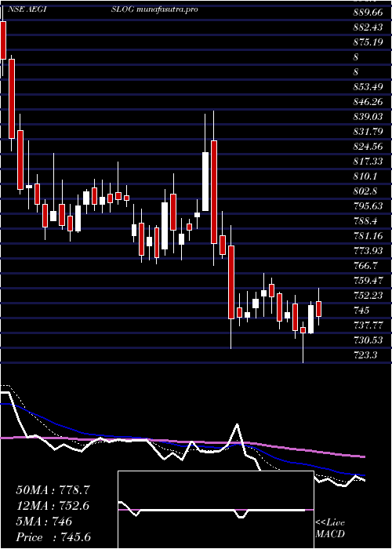Click the 824.56 price axis label
This screenshot has height=549, width=392.
click(368, 147)
